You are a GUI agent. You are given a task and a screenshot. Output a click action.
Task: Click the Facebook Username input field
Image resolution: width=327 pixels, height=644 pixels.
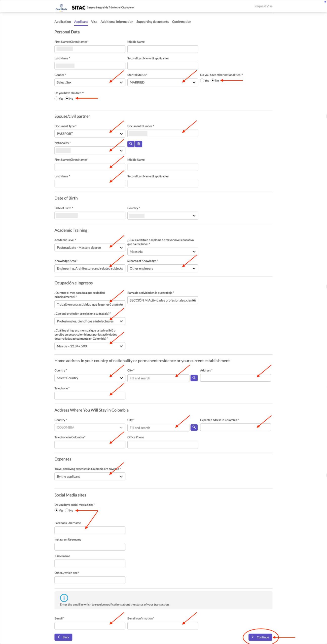click(90, 530)
